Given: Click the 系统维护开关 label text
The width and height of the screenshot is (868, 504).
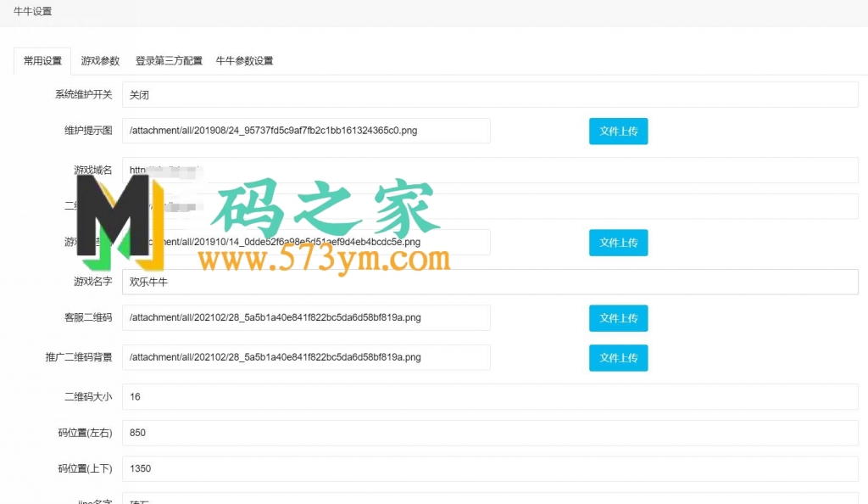Looking at the screenshot, I should tap(84, 95).
